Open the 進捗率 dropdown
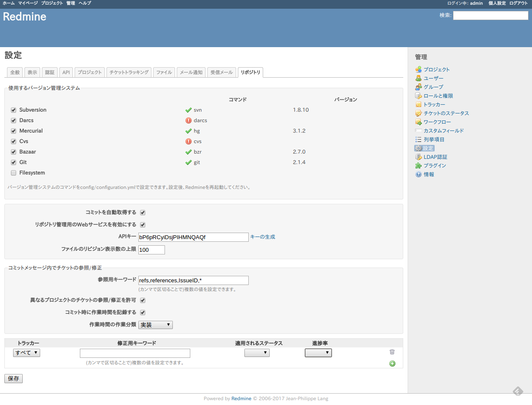Image resolution: width=532 pixels, height=405 pixels. pyautogui.click(x=318, y=353)
